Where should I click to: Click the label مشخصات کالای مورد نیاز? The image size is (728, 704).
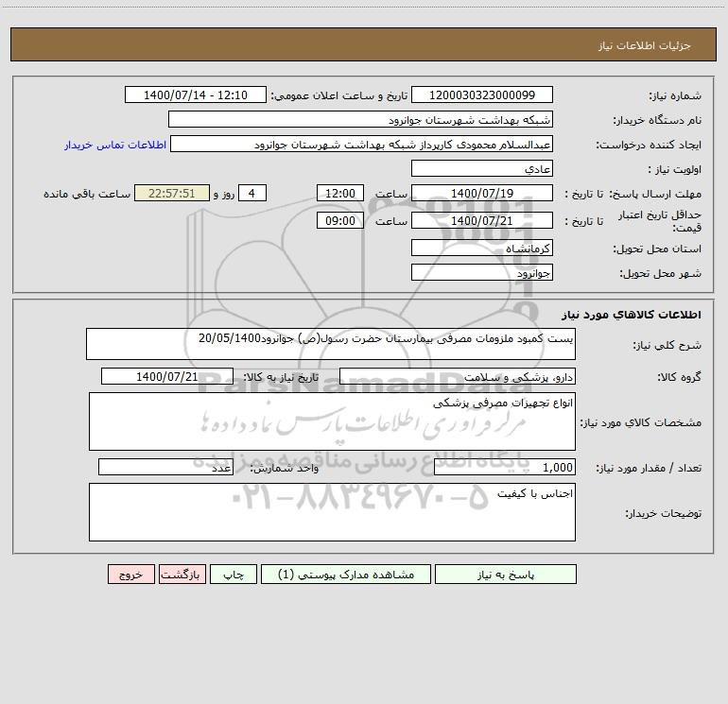click(641, 422)
